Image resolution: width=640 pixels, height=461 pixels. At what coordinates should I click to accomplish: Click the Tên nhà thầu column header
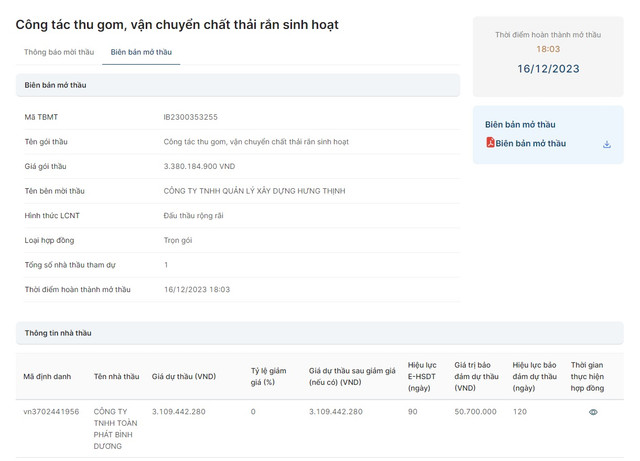[115, 376]
